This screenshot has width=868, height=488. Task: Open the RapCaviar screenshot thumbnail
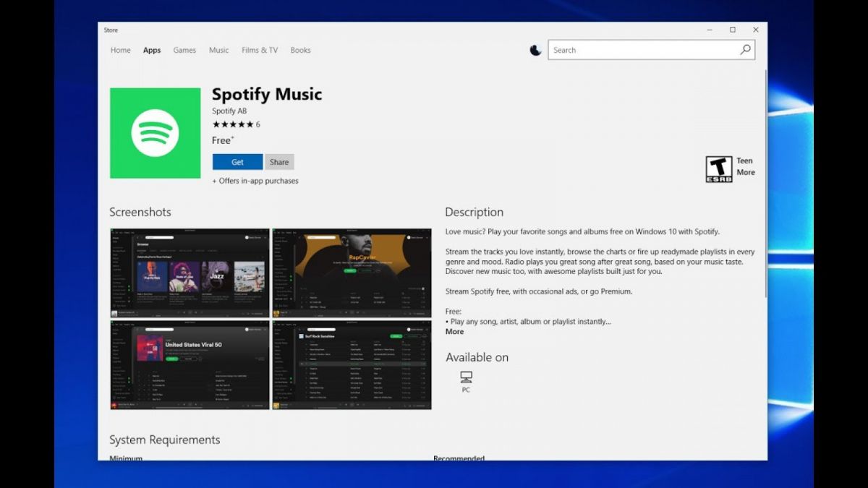coord(352,272)
